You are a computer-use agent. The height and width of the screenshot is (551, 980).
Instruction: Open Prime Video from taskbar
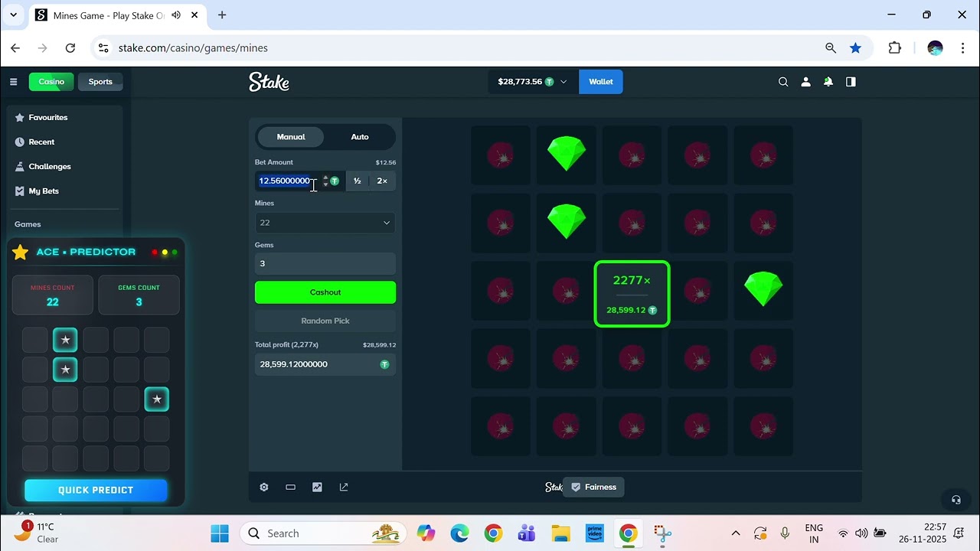tap(595, 533)
